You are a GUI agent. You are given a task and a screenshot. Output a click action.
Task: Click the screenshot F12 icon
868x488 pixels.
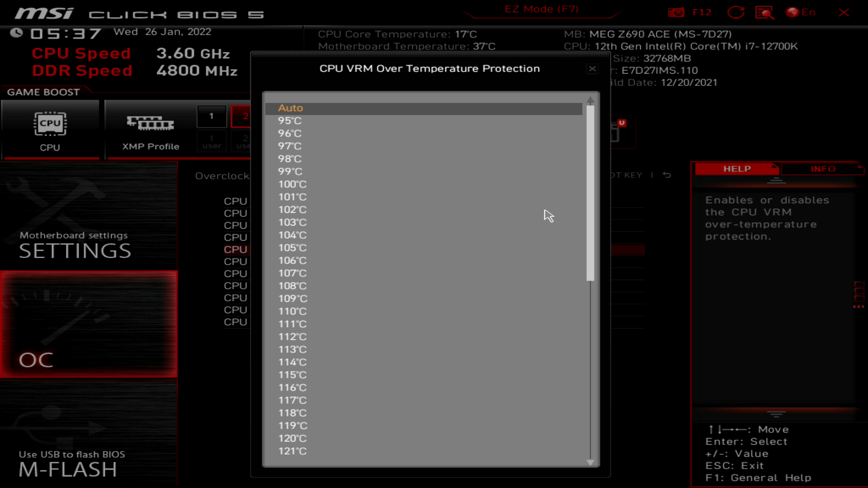(676, 13)
